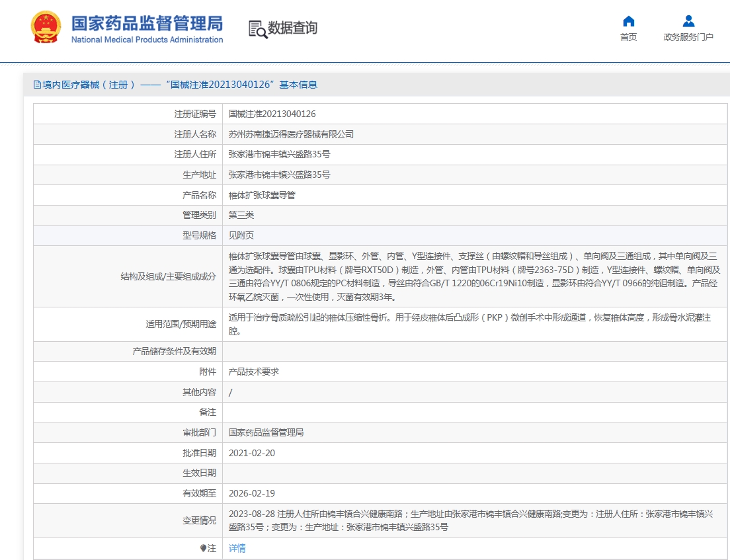This screenshot has height=560, width=730.
Task: Click National Medical Products Administration text
Action: click(x=147, y=40)
